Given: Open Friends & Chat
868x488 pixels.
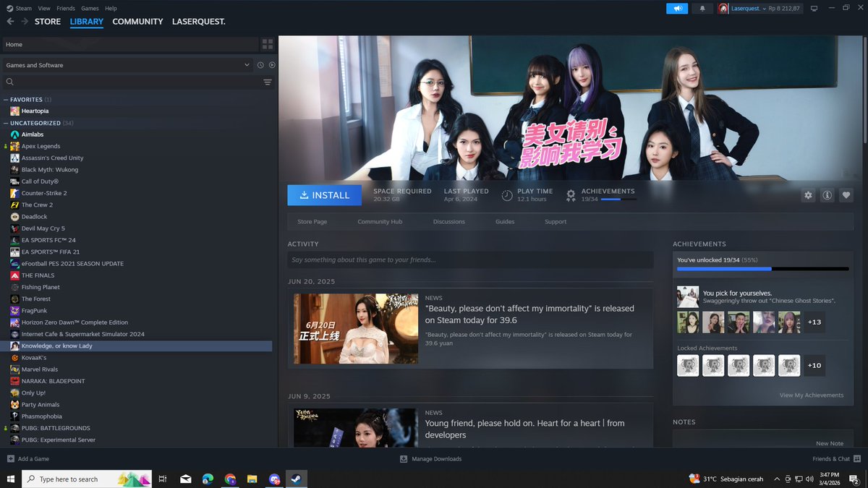Looking at the screenshot, I should pos(835,459).
